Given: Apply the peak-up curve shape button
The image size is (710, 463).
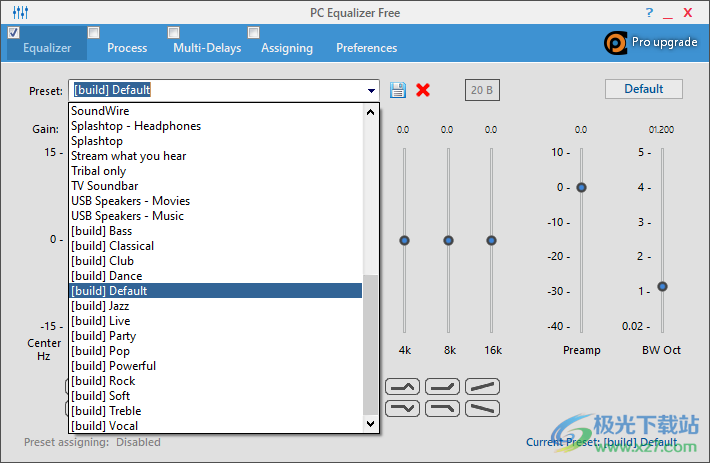Looking at the screenshot, I should coord(402,387).
